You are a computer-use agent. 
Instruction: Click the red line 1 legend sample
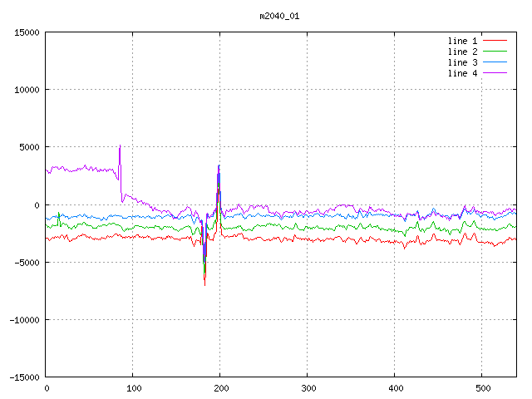pos(495,41)
